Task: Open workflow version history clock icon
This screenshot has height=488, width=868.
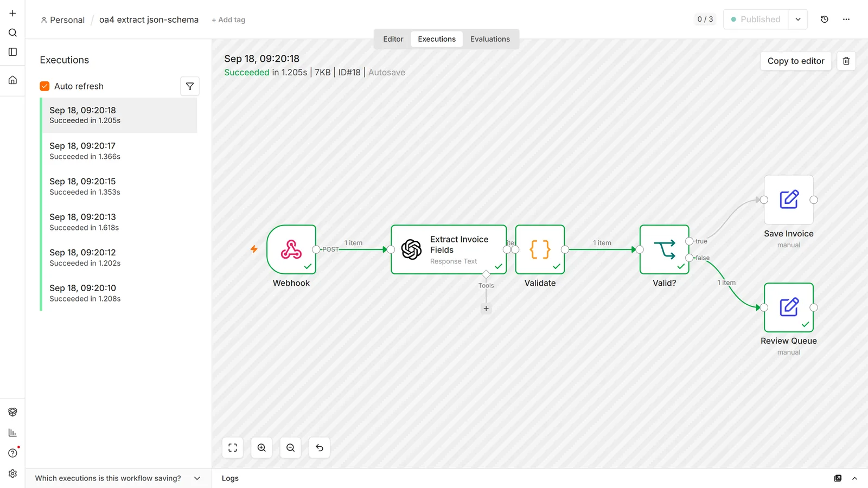Action: click(x=825, y=20)
